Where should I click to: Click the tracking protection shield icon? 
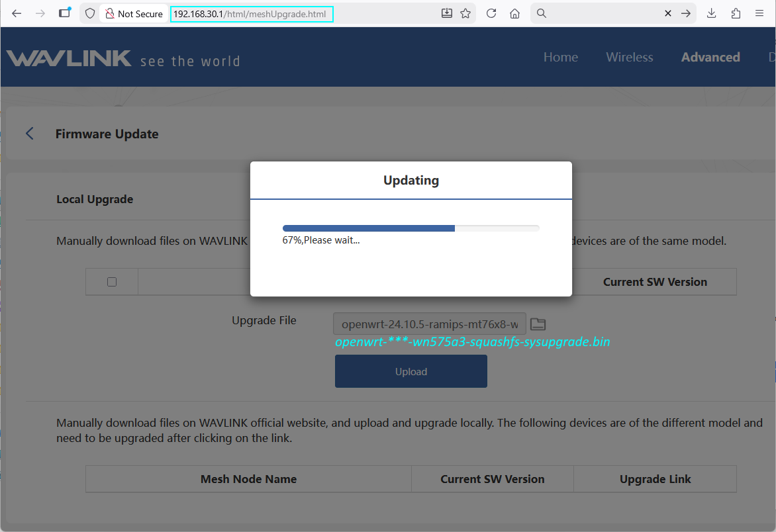click(x=90, y=13)
